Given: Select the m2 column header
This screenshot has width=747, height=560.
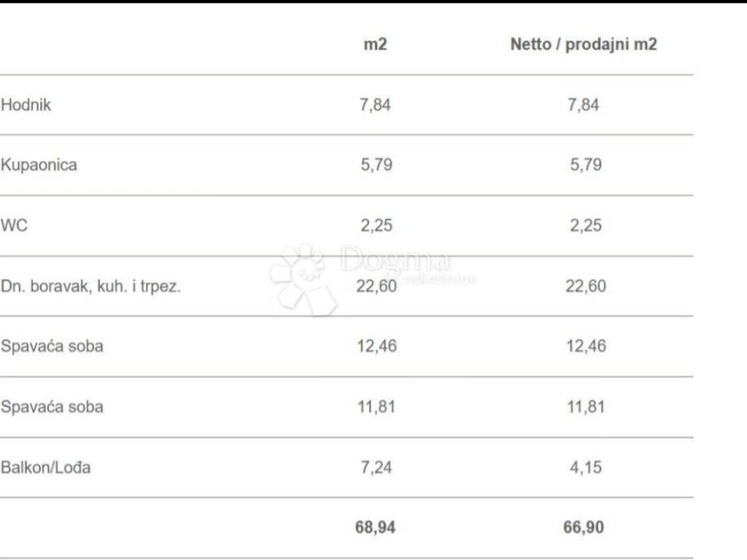Looking at the screenshot, I should [375, 44].
